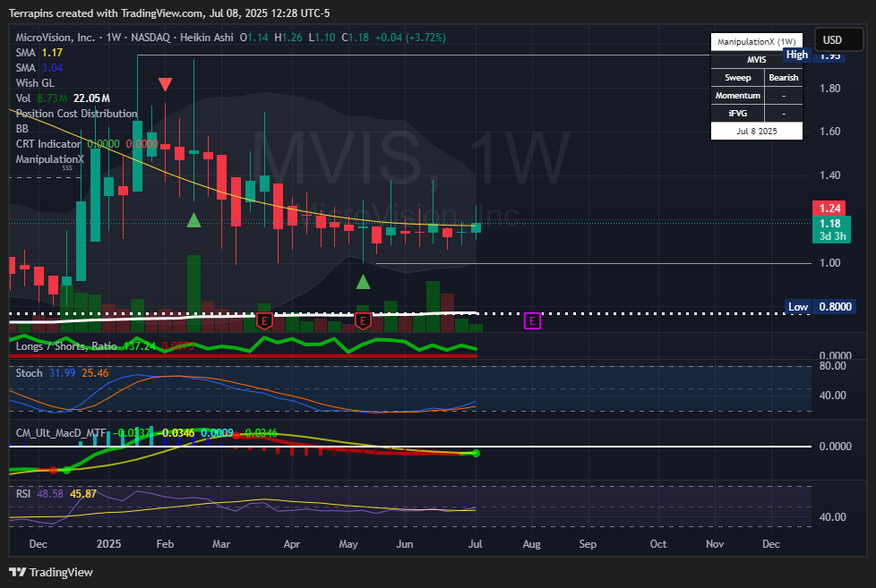Viewport: 876px width, 588px height.
Task: Click the 80.00 Stoch scale label
Action: pos(832,366)
